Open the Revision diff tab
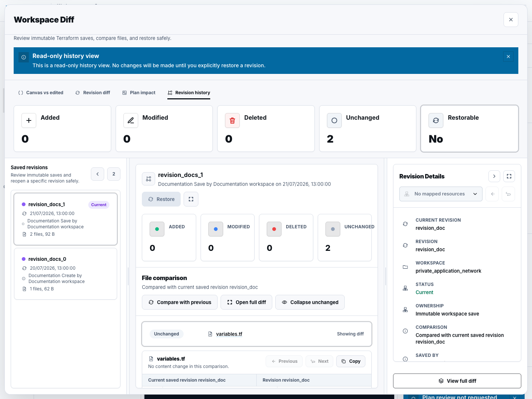Screen dimensions: 532x399 [x=93, y=93]
